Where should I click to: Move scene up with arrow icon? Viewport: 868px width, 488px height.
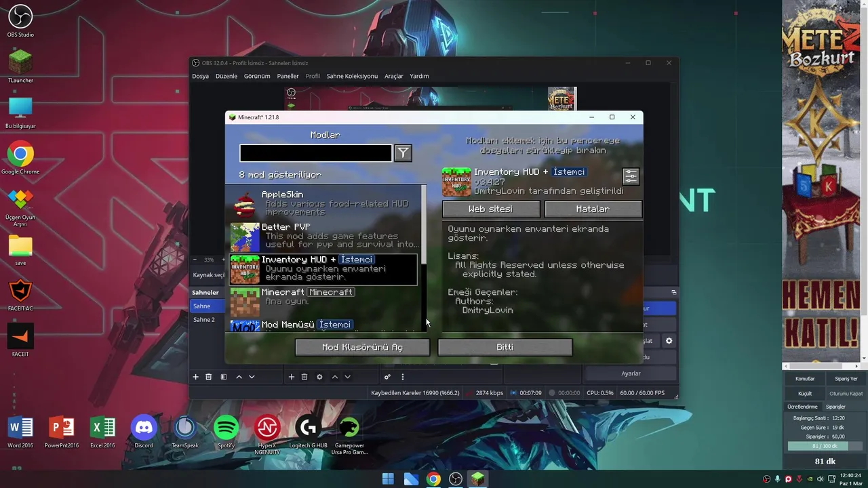coord(239,377)
